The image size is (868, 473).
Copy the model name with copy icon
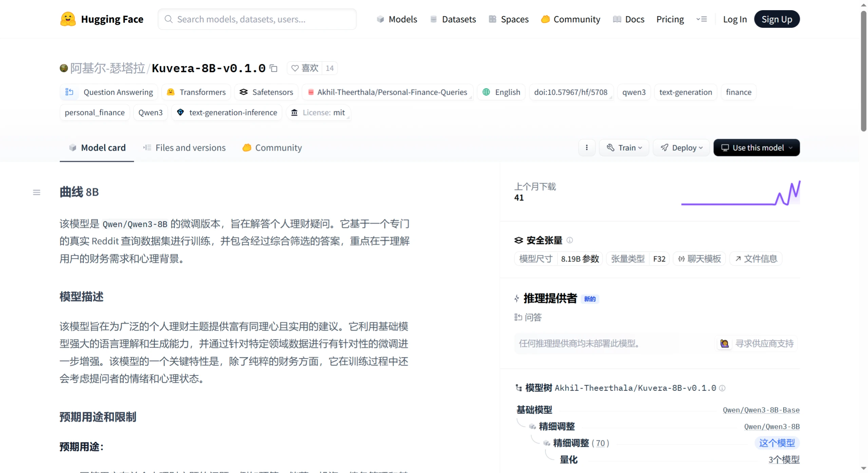[x=273, y=68]
